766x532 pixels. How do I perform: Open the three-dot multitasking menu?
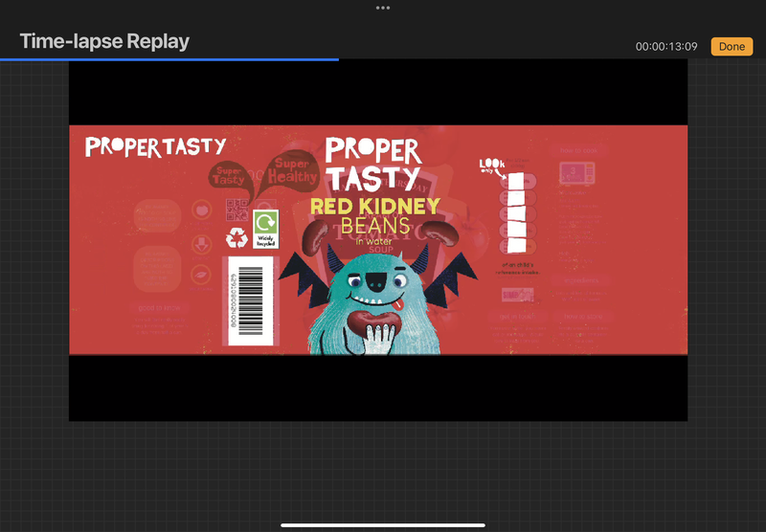[x=383, y=8]
